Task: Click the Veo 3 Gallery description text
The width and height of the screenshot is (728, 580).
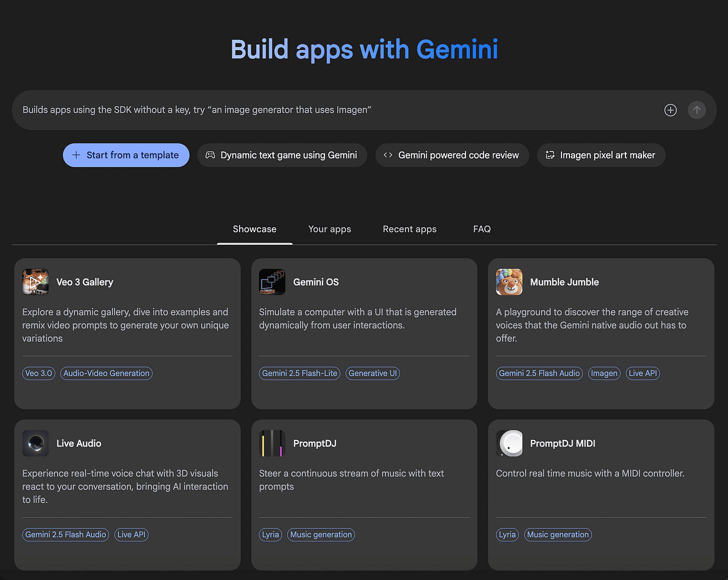Action: pyautogui.click(x=125, y=325)
